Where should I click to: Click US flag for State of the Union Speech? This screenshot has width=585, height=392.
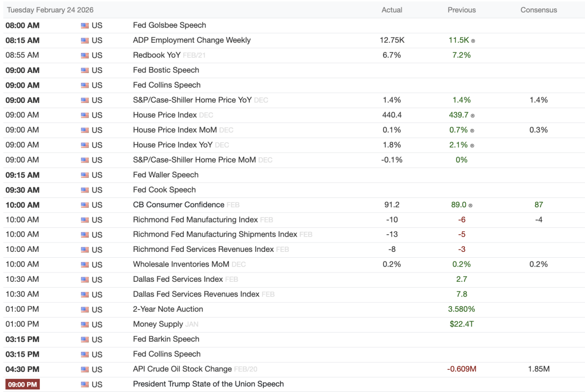pos(85,385)
